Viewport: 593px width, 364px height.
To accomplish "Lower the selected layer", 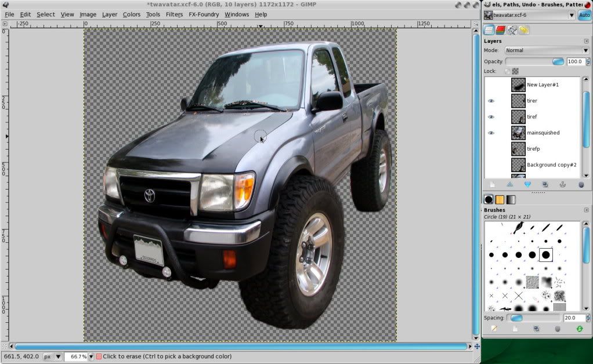I will [x=527, y=185].
